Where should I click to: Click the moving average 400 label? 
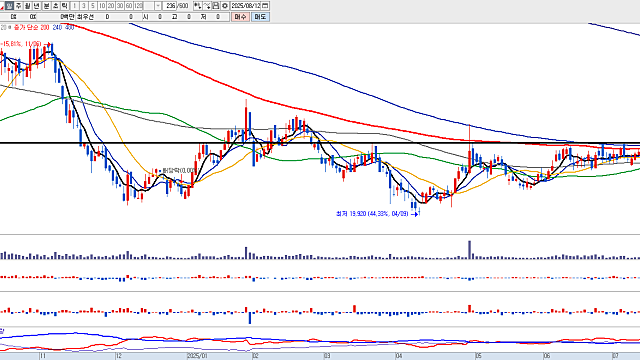[x=69, y=27]
